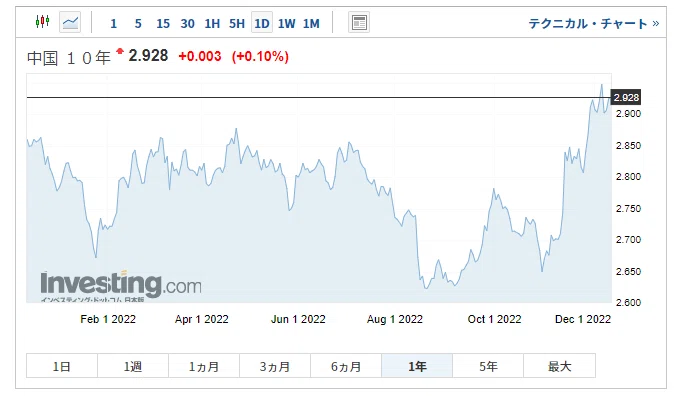The image size is (675, 396).
Task: Choose the 1H interval
Action: [212, 23]
